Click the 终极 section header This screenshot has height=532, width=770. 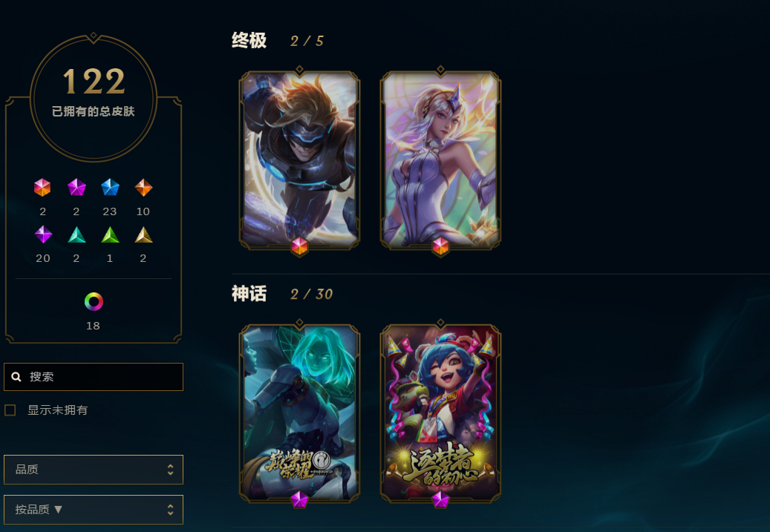click(x=249, y=40)
